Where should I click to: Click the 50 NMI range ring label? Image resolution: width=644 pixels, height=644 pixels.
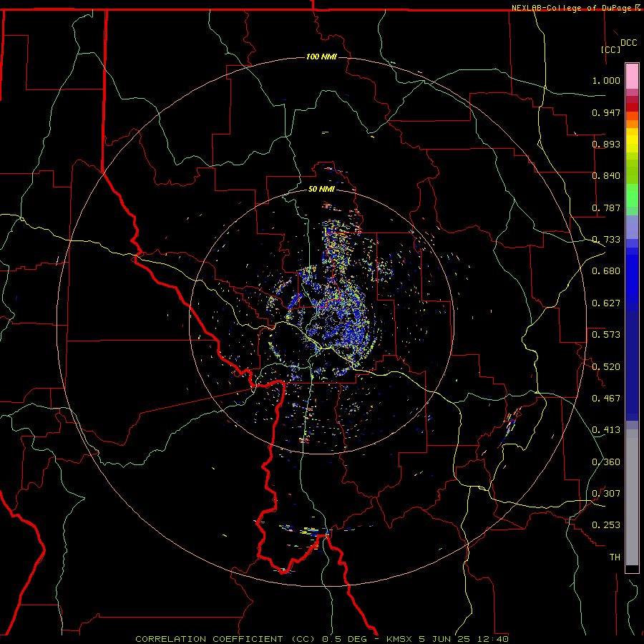tap(321, 189)
